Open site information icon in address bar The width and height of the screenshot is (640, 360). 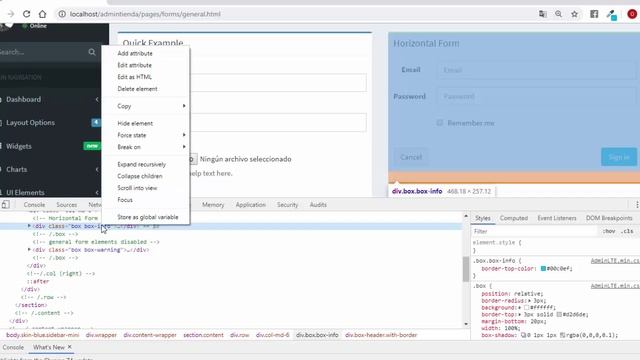[62, 14]
